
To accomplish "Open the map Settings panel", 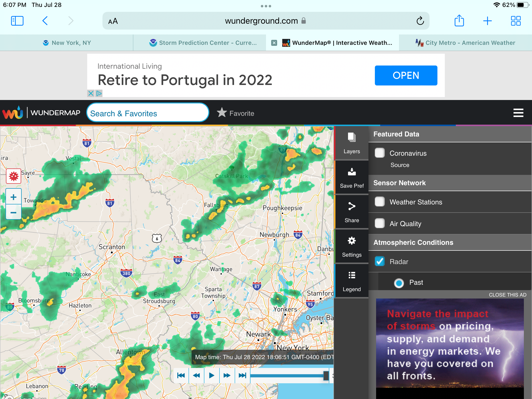I will pos(352,247).
